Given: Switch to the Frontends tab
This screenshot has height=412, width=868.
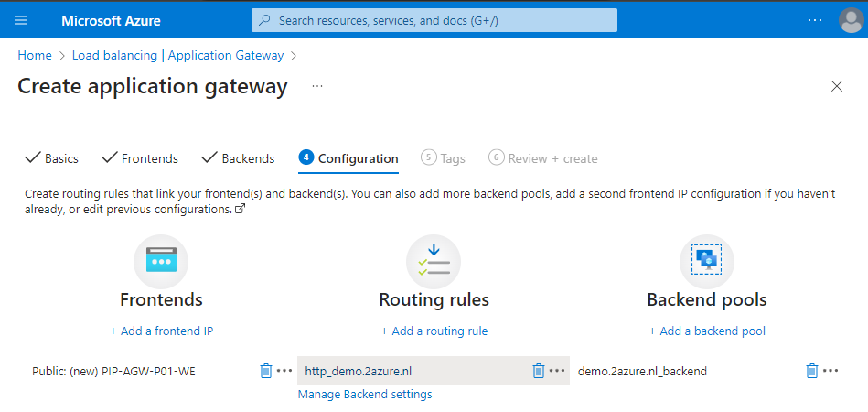Looking at the screenshot, I should [140, 159].
